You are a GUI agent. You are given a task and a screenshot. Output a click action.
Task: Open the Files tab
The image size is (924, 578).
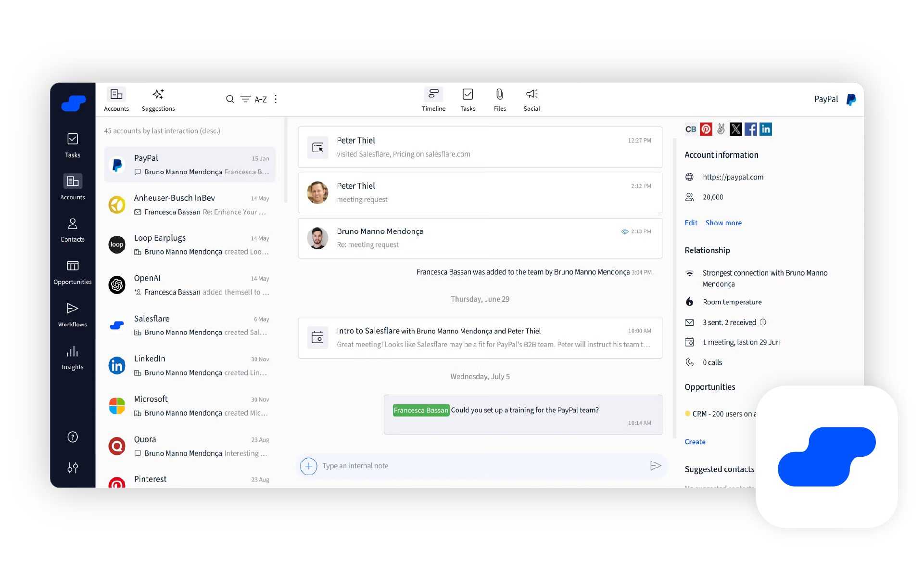coord(500,100)
